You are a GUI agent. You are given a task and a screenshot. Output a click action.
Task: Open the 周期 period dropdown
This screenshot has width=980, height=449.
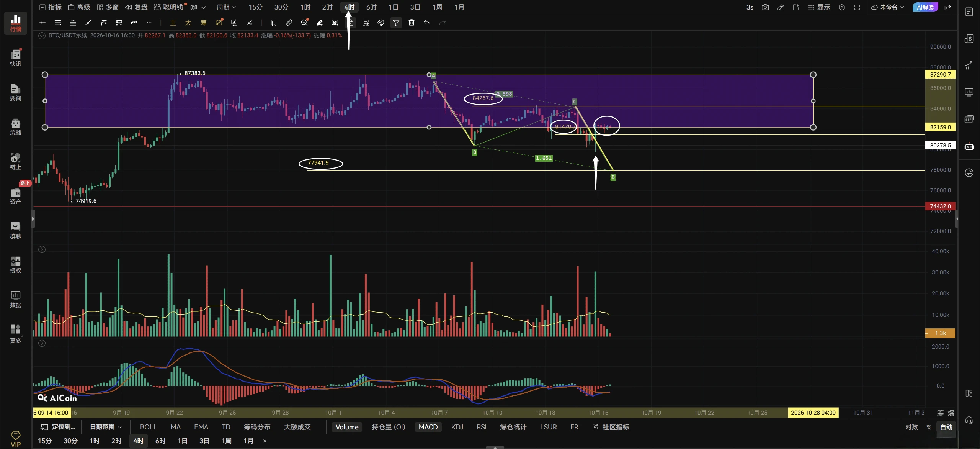point(226,7)
